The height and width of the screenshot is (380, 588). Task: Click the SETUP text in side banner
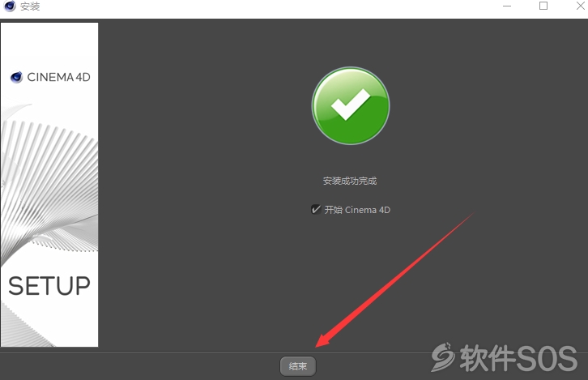[49, 286]
